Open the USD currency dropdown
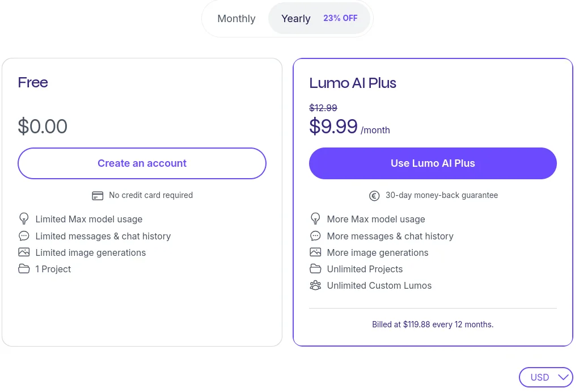Image resolution: width=579 pixels, height=392 pixels. [x=546, y=377]
